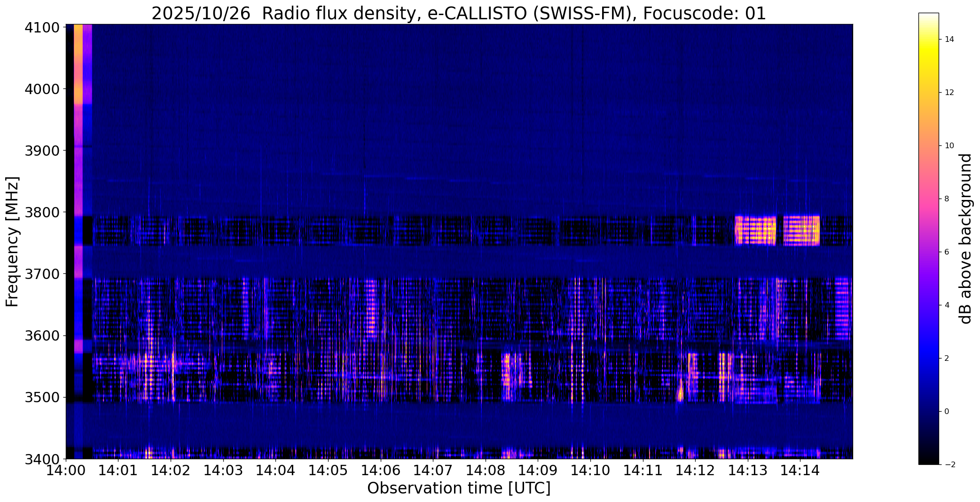Click the 3500 frequency tick label
Image resolution: width=980 pixels, height=502 pixels.
(42, 397)
